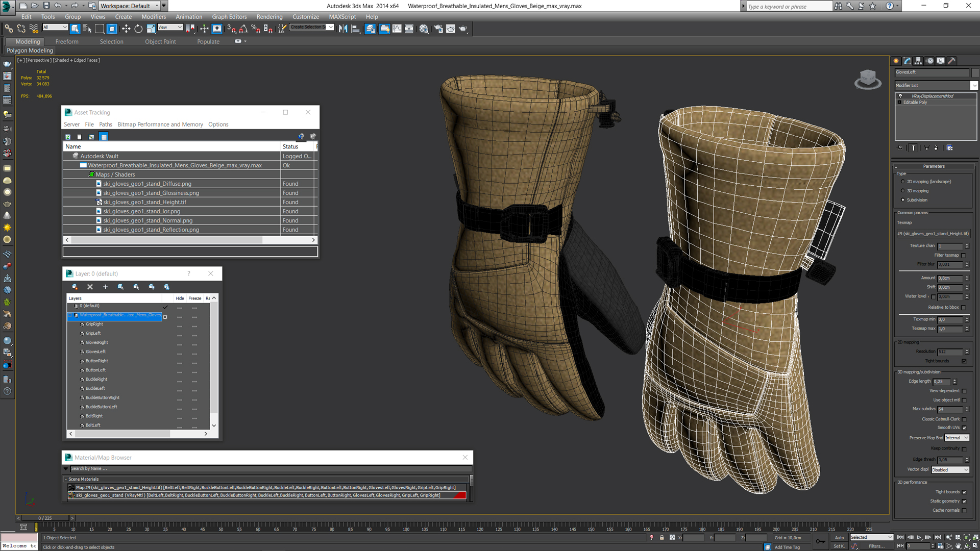Switch to Freeform ribbon tab
This screenshot has width=980, height=551.
pos(67,42)
